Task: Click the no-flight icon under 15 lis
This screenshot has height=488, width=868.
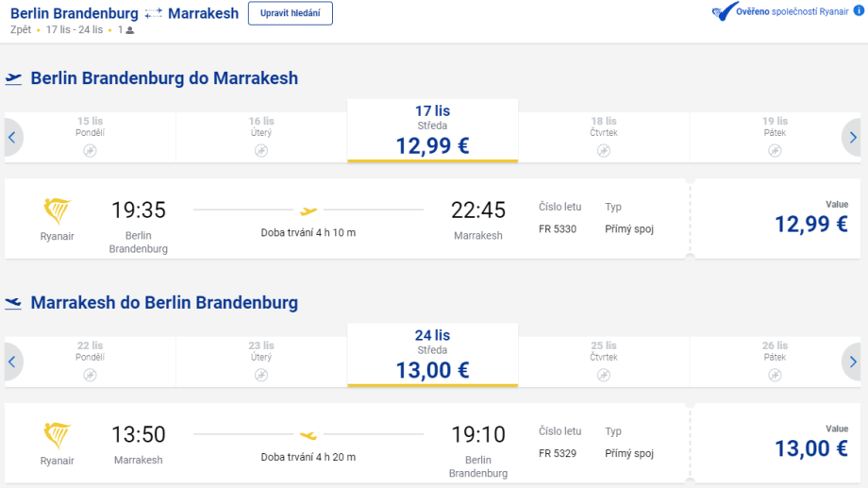Action: [90, 150]
